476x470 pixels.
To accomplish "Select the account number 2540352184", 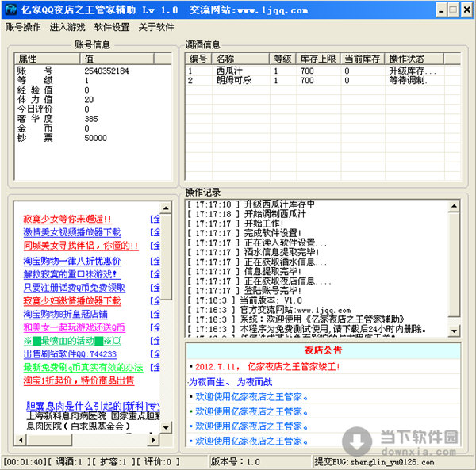I will click(x=106, y=71).
